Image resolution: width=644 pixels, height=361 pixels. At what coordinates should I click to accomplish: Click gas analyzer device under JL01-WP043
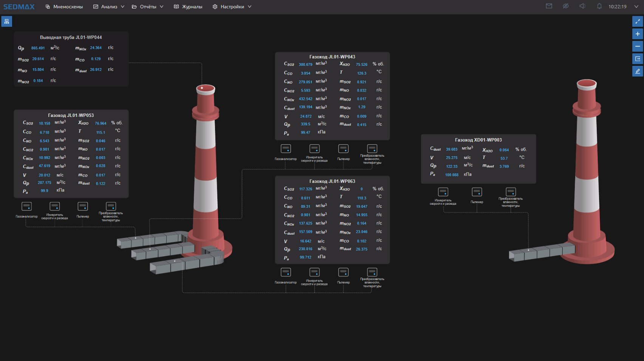coord(286,149)
